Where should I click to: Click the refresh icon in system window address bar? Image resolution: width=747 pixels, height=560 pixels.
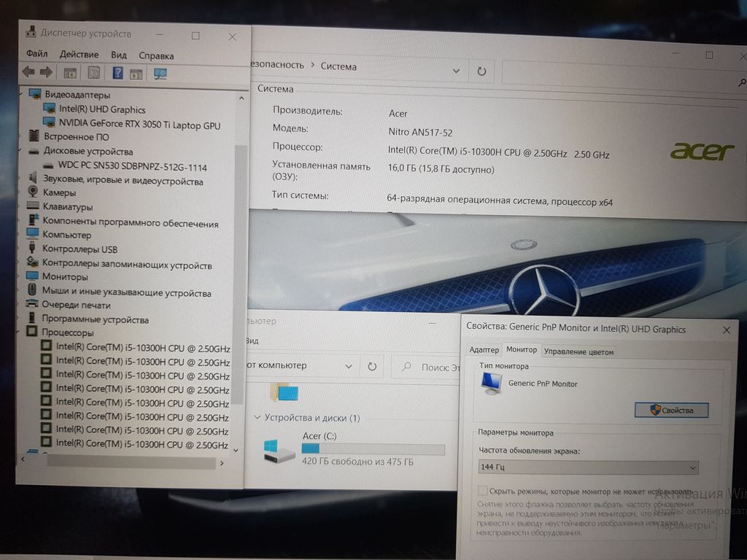tap(481, 71)
